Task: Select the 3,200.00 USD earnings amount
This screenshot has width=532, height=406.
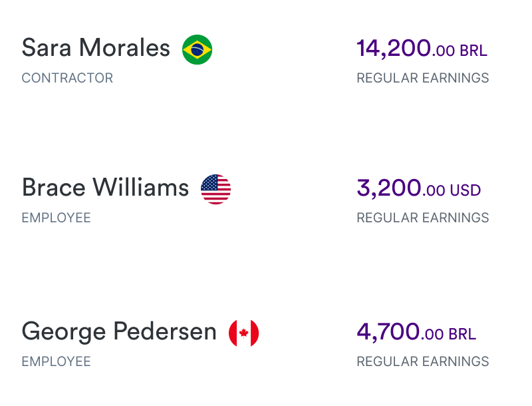Action: click(419, 188)
